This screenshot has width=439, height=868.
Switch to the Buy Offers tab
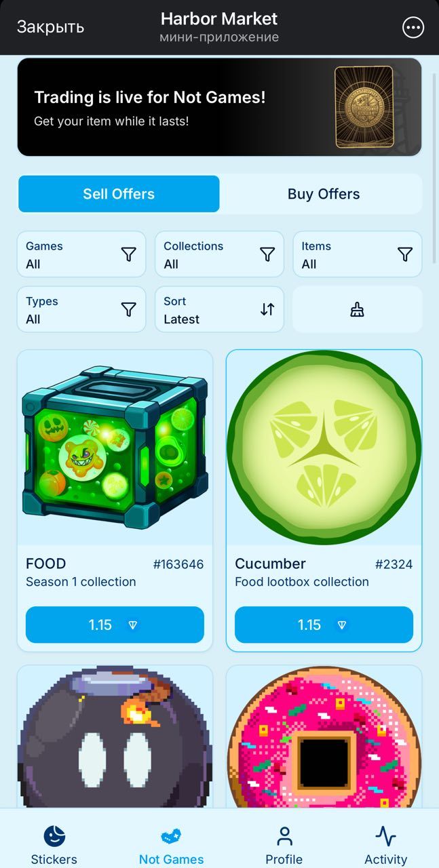click(x=323, y=194)
